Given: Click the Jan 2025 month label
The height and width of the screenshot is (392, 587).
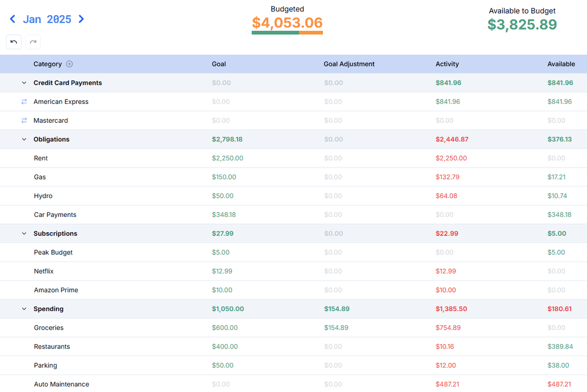Looking at the screenshot, I should pos(47,19).
